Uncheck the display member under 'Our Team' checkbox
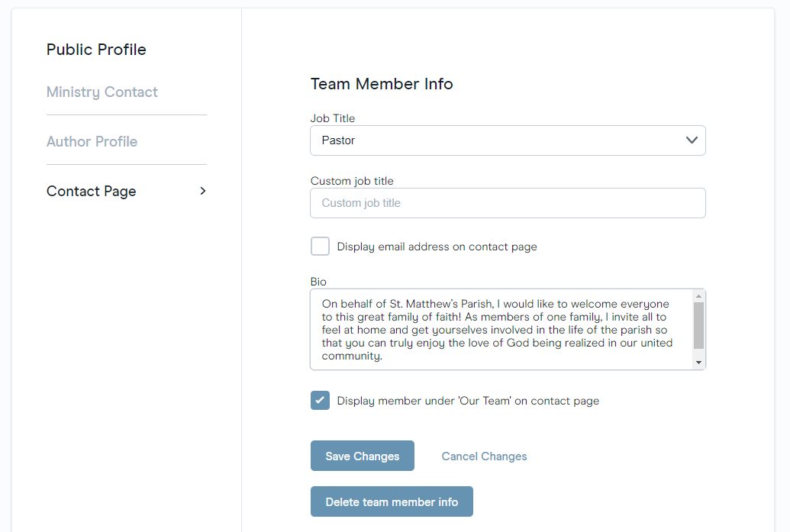790x532 pixels. (320, 401)
